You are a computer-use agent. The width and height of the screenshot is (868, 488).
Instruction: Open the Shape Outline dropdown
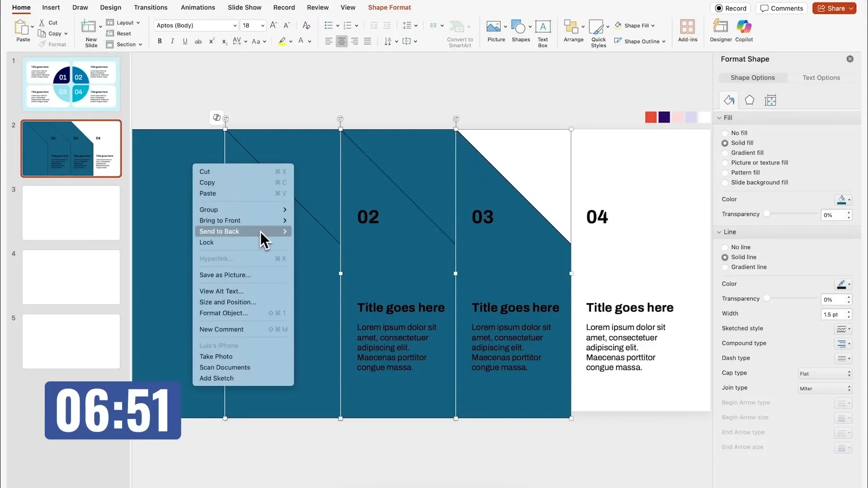pyautogui.click(x=640, y=41)
